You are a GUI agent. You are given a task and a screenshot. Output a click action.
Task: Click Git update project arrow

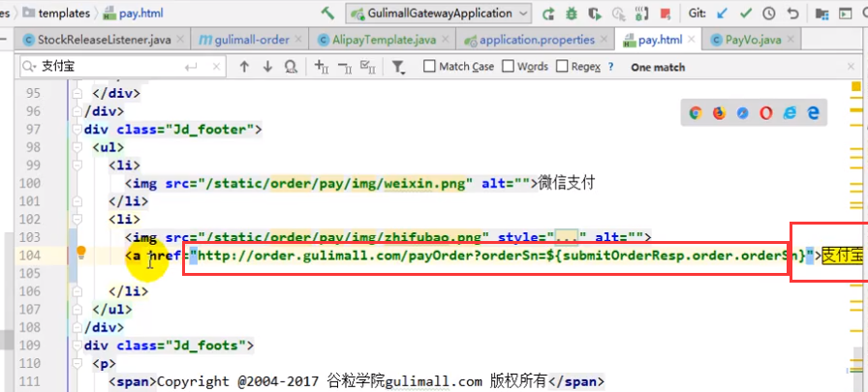[723, 14]
